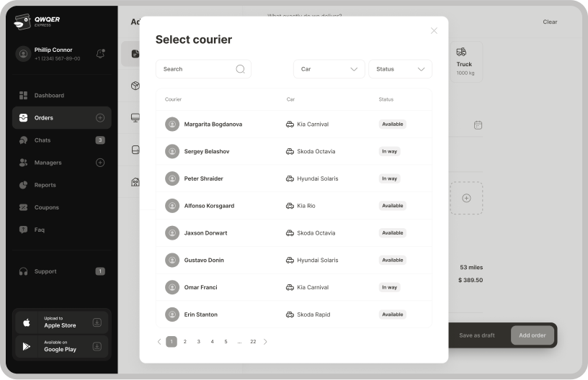Click the calendar icon behind the dialog
The image size is (588, 380).
(x=478, y=125)
